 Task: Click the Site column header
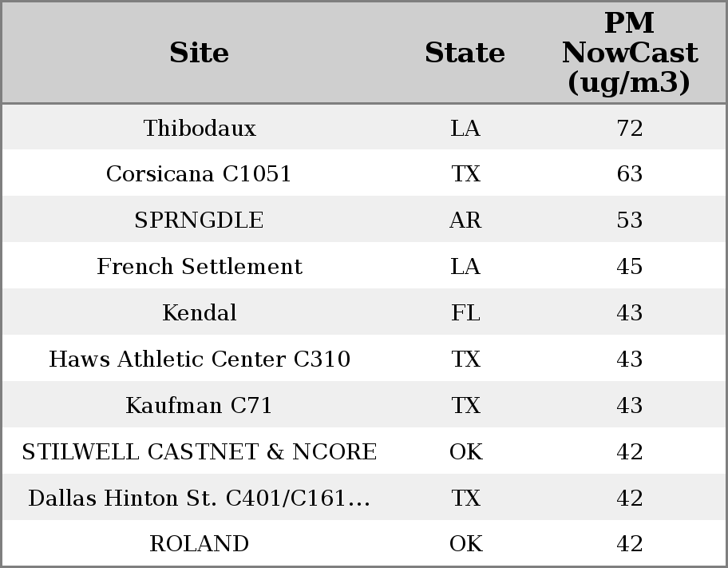(x=200, y=54)
